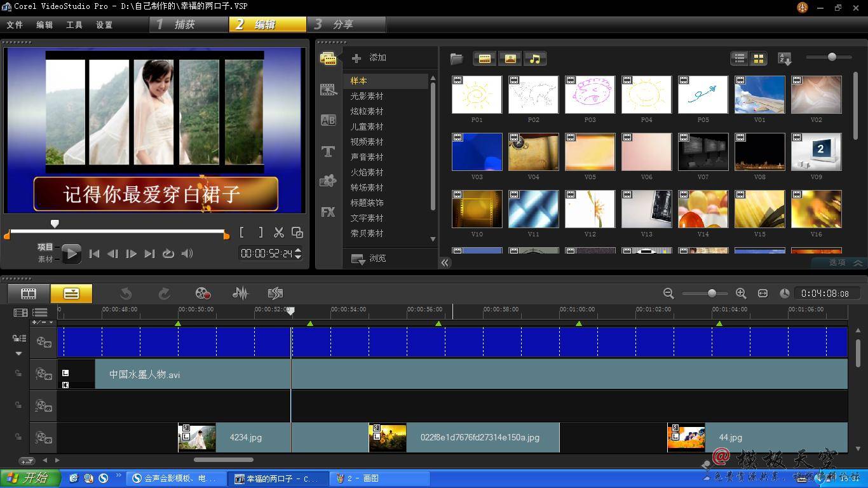Select 光影素材 category in the list

click(367, 96)
